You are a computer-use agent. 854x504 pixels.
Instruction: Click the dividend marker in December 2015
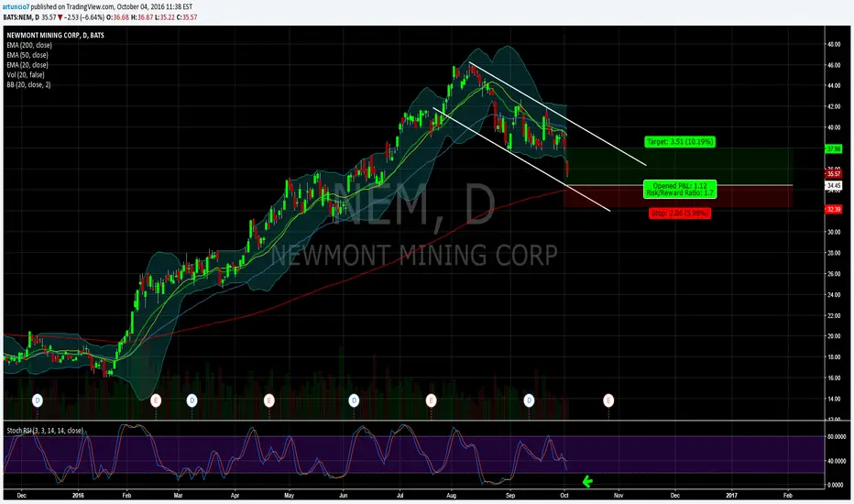[38, 401]
